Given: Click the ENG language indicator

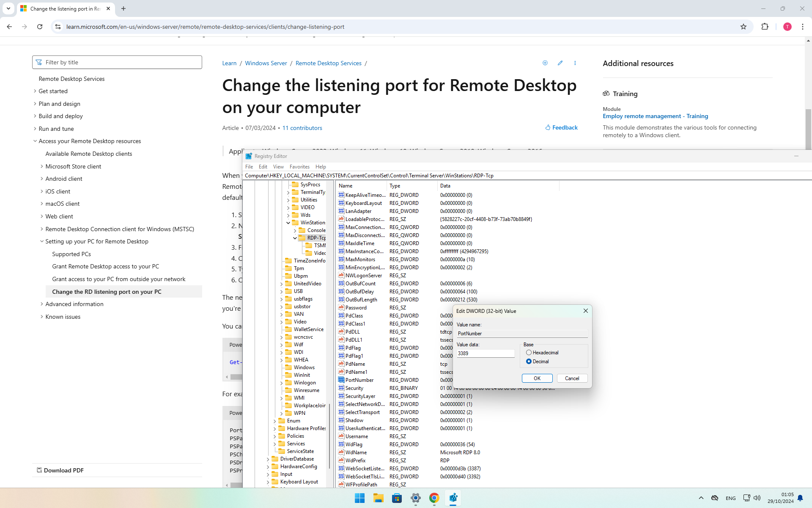Looking at the screenshot, I should click(x=730, y=498).
